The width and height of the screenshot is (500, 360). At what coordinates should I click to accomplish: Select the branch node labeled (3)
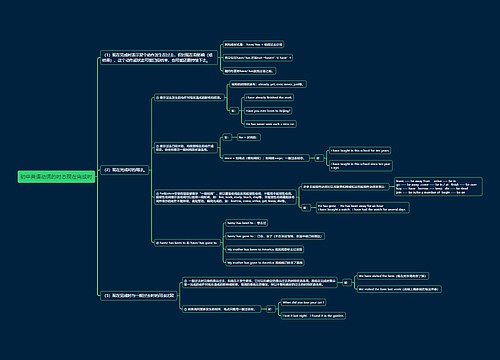tap(139, 296)
